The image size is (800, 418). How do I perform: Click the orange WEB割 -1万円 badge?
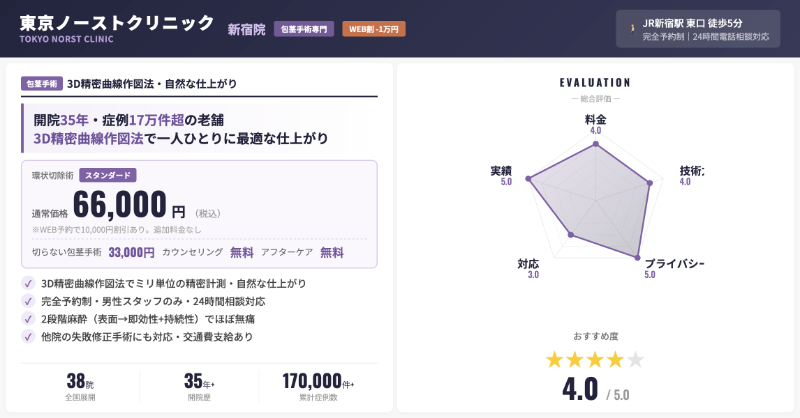pos(374,30)
